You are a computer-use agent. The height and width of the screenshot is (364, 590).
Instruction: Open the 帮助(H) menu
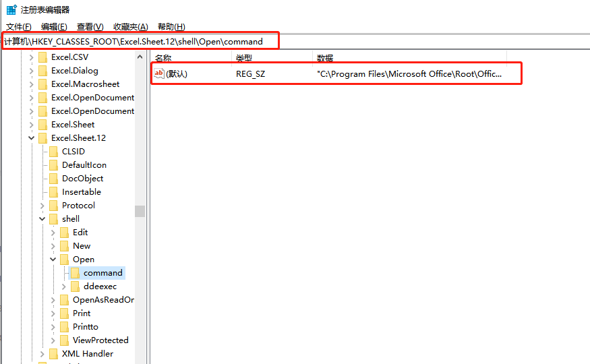171,27
